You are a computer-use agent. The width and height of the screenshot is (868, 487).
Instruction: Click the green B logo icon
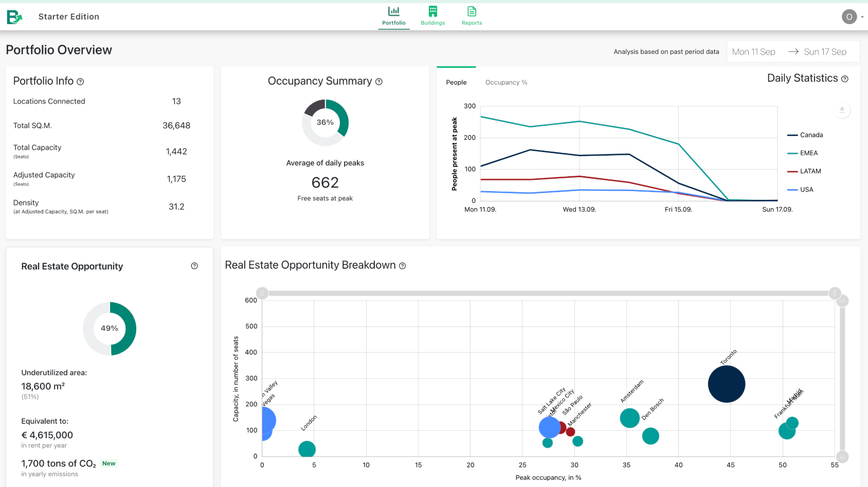click(14, 17)
